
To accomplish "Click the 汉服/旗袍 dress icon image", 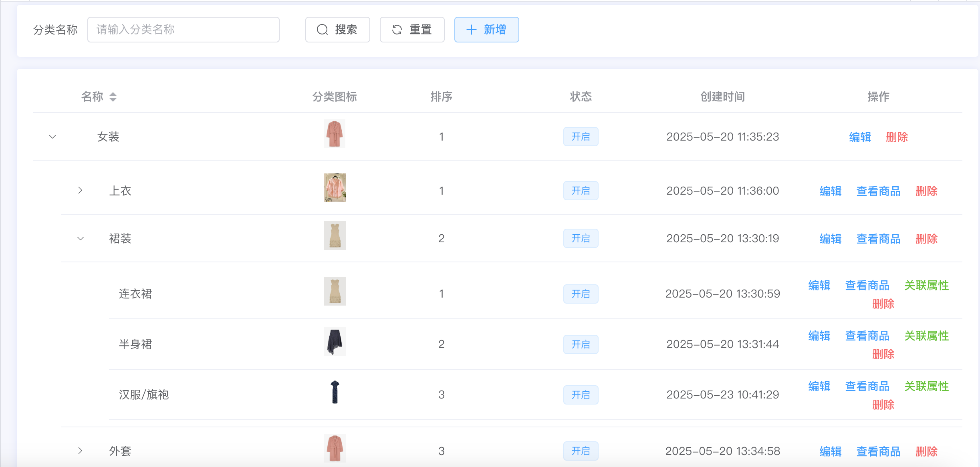I will [x=335, y=392].
